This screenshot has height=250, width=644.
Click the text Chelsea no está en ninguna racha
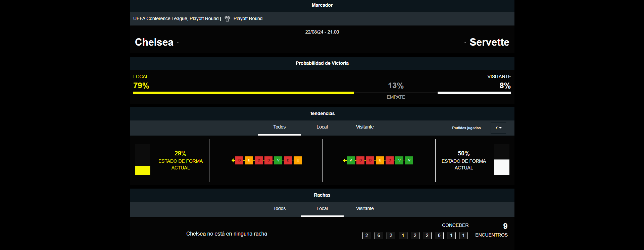point(227,234)
